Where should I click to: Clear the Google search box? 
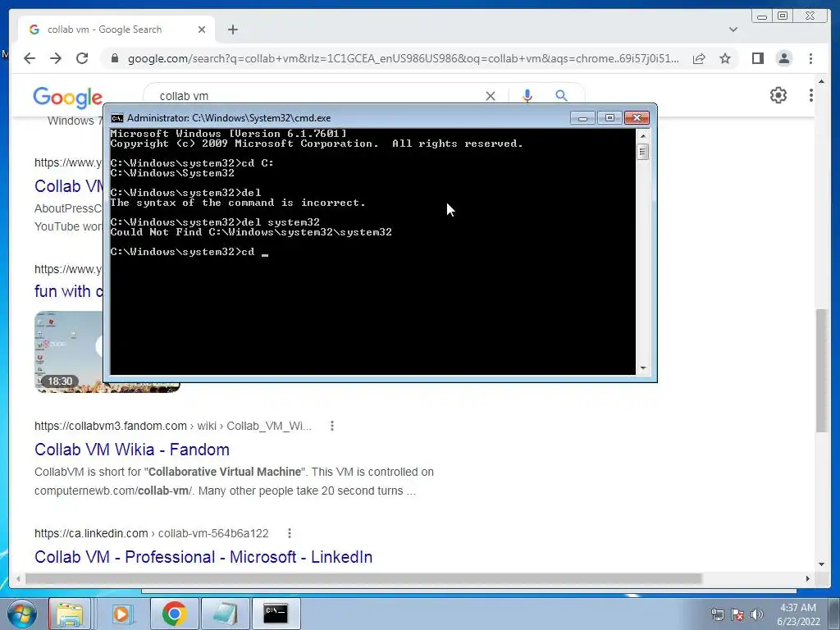point(491,96)
